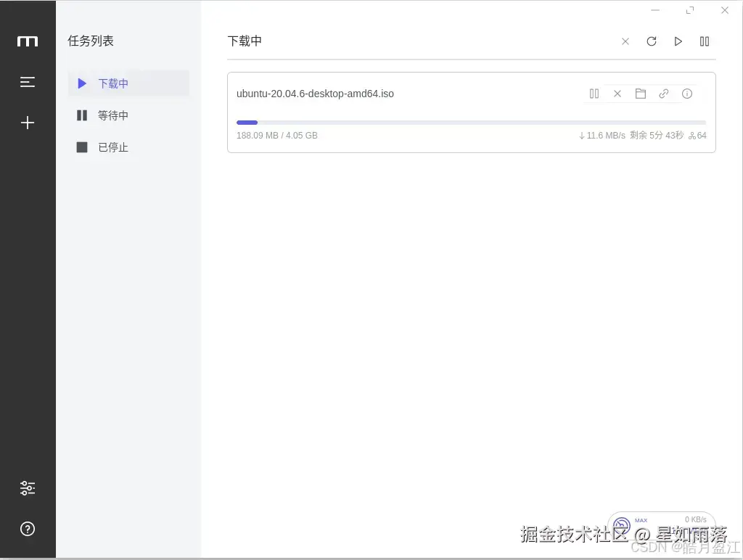Pause all tasks with the top pause icon
The width and height of the screenshot is (743, 560).
(x=704, y=41)
